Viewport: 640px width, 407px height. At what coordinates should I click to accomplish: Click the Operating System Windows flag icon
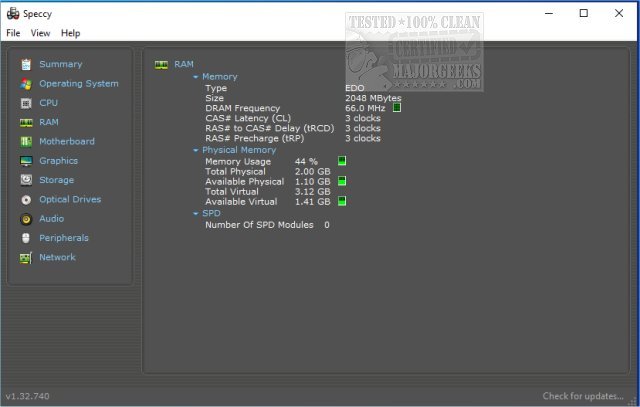[26, 84]
